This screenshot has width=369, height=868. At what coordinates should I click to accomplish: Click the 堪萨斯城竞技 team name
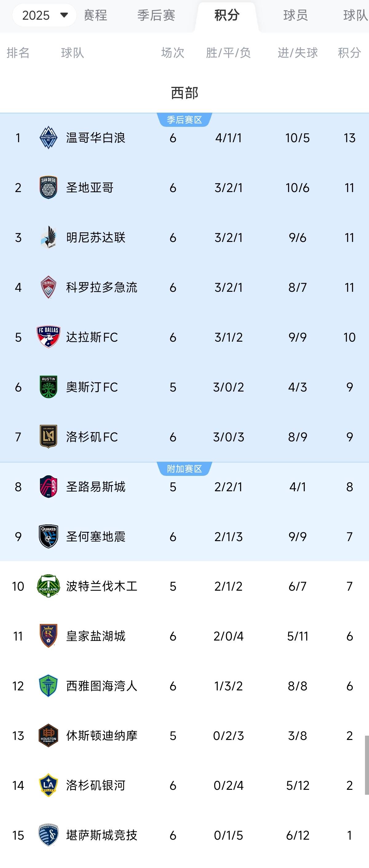102,835
